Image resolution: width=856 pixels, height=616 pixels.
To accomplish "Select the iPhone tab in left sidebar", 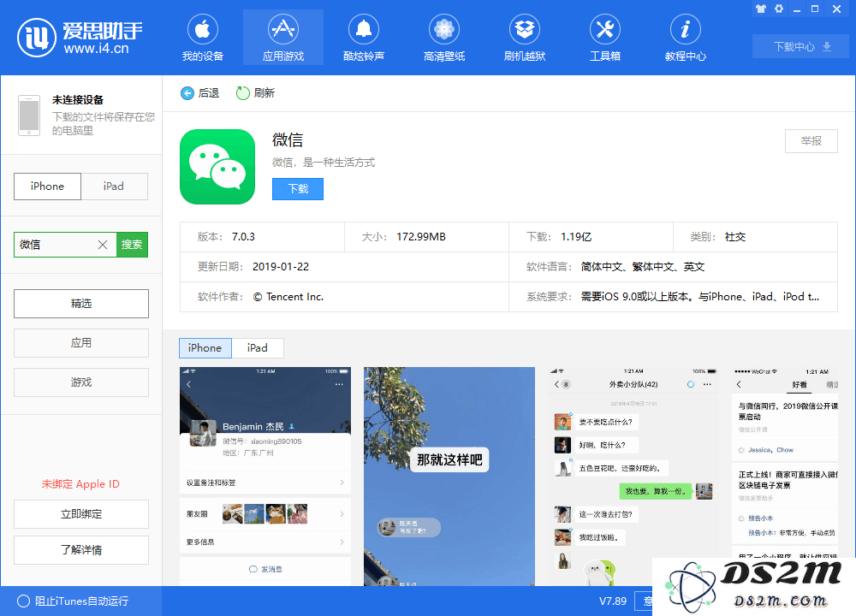I will 47,186.
